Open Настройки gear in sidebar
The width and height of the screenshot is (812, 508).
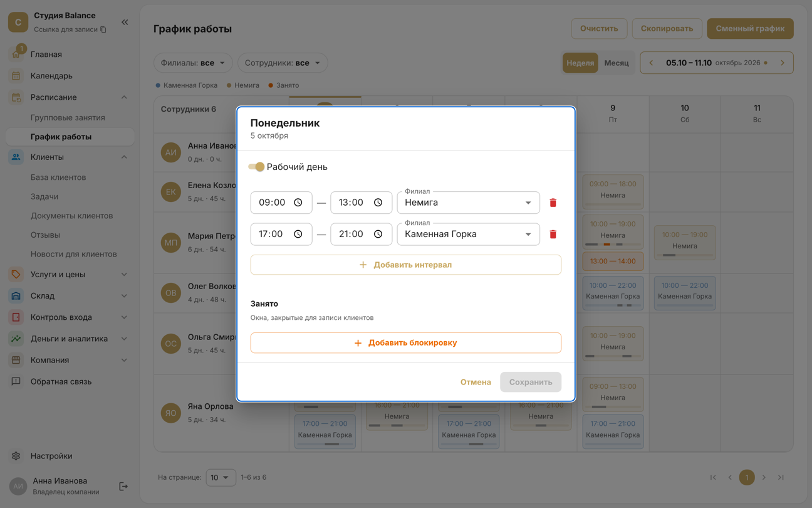pyautogui.click(x=16, y=456)
